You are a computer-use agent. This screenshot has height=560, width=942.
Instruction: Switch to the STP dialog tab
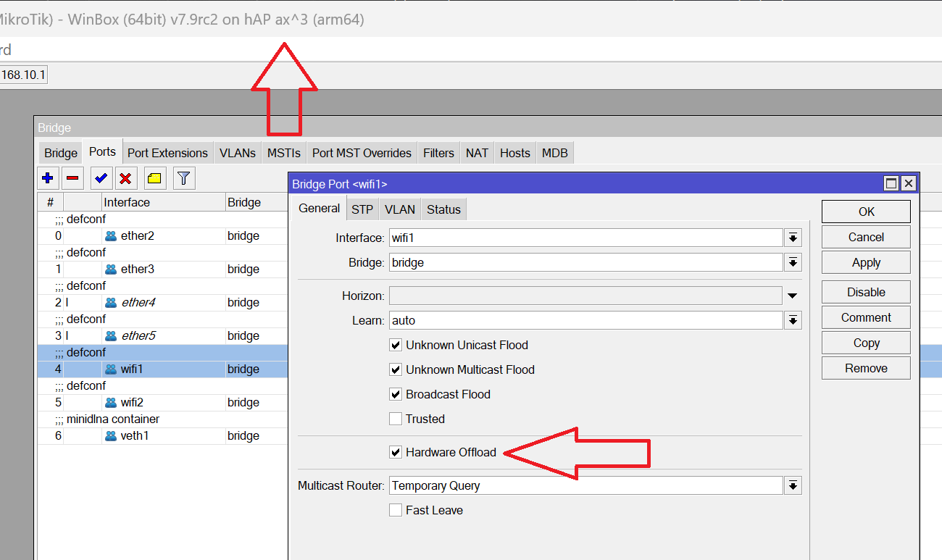[362, 209]
